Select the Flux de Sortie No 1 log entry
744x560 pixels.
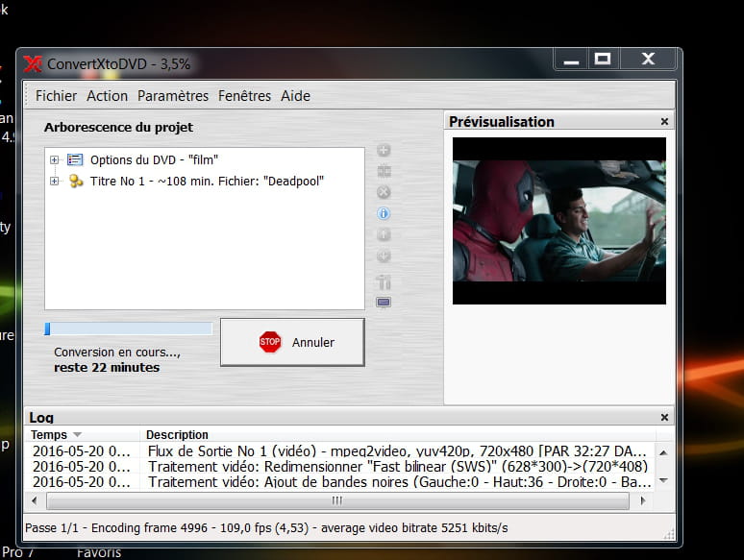[x=339, y=450]
